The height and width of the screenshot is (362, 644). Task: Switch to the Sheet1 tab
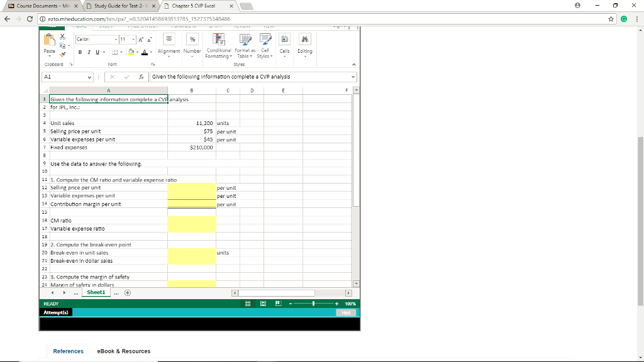tap(96, 292)
